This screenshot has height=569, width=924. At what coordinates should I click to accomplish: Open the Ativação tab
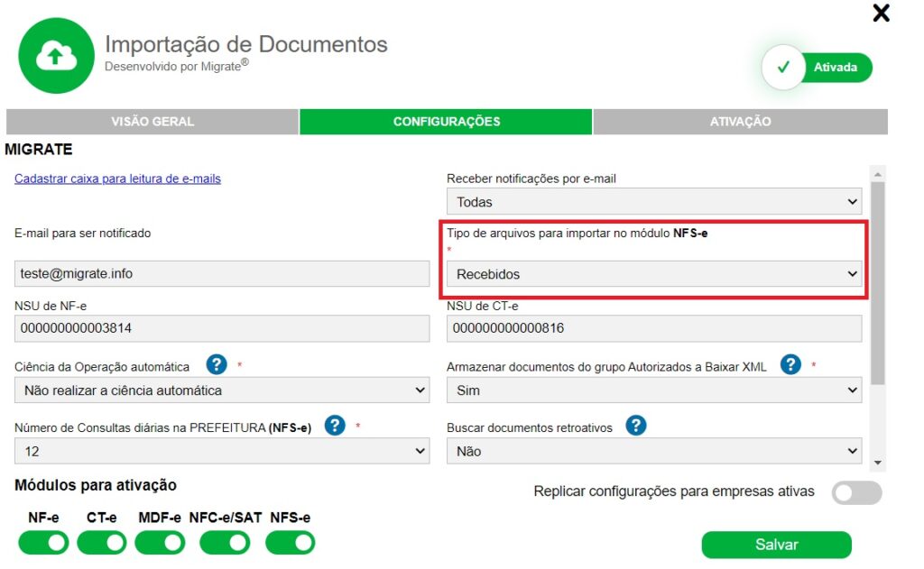coord(740,122)
